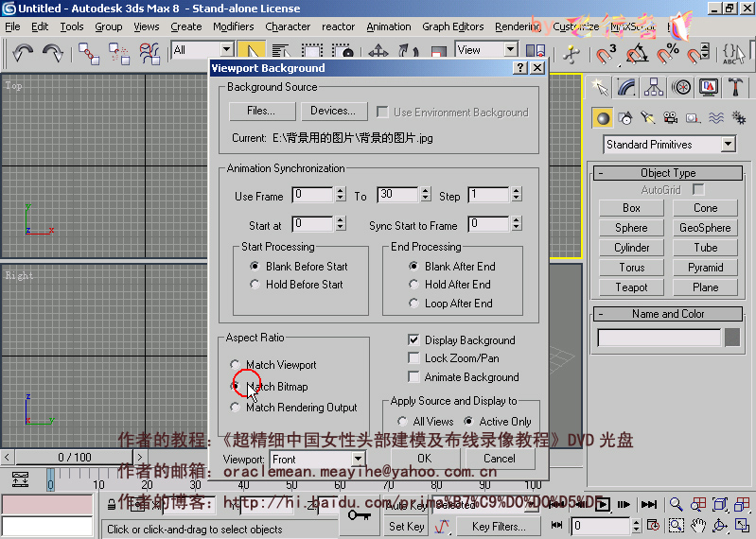Collapse the Object Type rollout
The width and height of the screenshot is (756, 539).
click(668, 172)
